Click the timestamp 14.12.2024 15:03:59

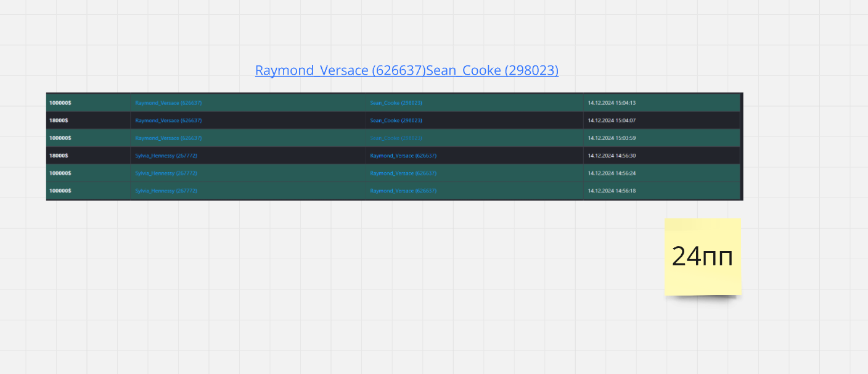[612, 138]
